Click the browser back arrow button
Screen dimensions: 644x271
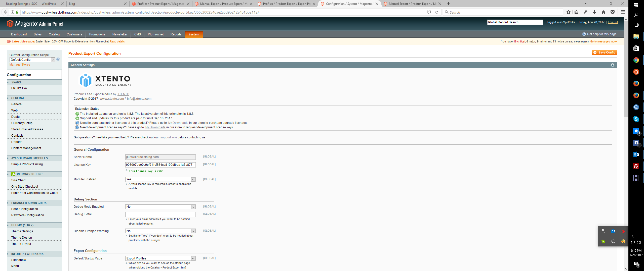[5, 12]
